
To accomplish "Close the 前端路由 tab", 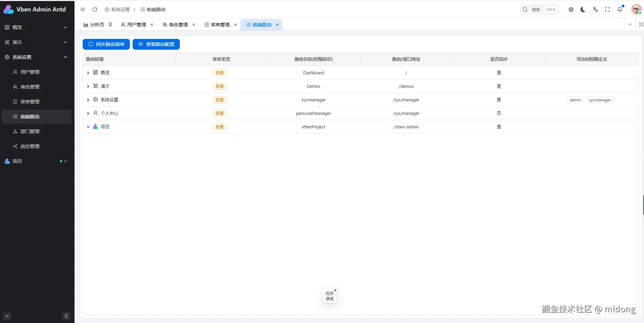I will point(277,25).
